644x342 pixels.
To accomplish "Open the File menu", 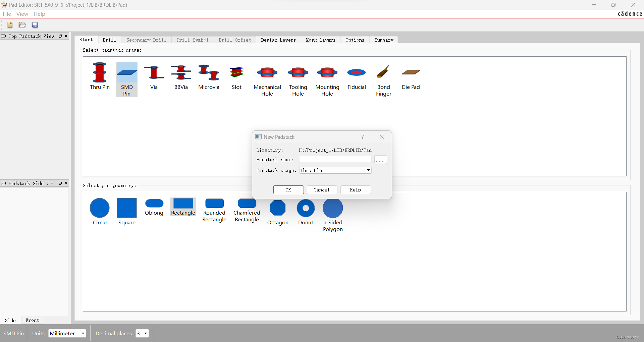I will tap(7, 14).
